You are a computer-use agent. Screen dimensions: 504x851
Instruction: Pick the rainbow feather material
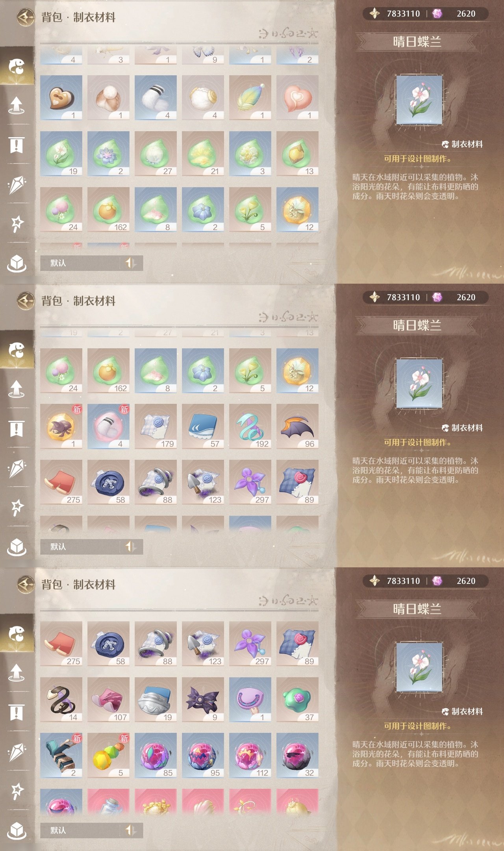(250, 98)
